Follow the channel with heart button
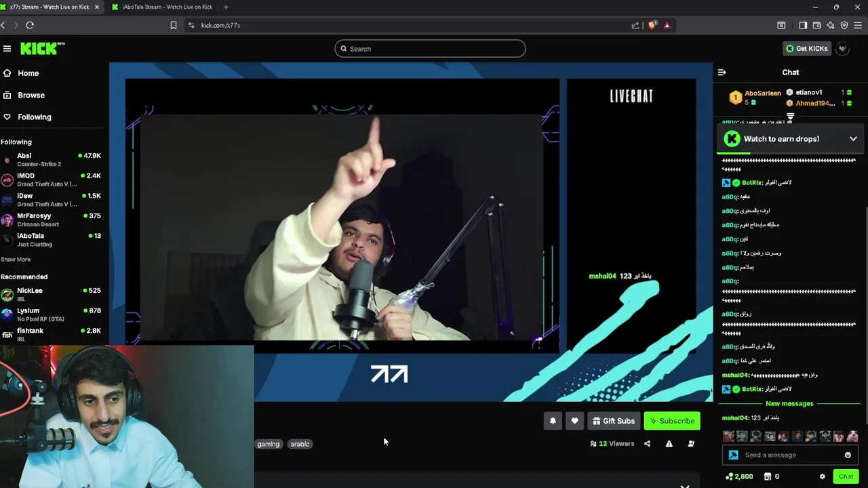 pos(574,421)
